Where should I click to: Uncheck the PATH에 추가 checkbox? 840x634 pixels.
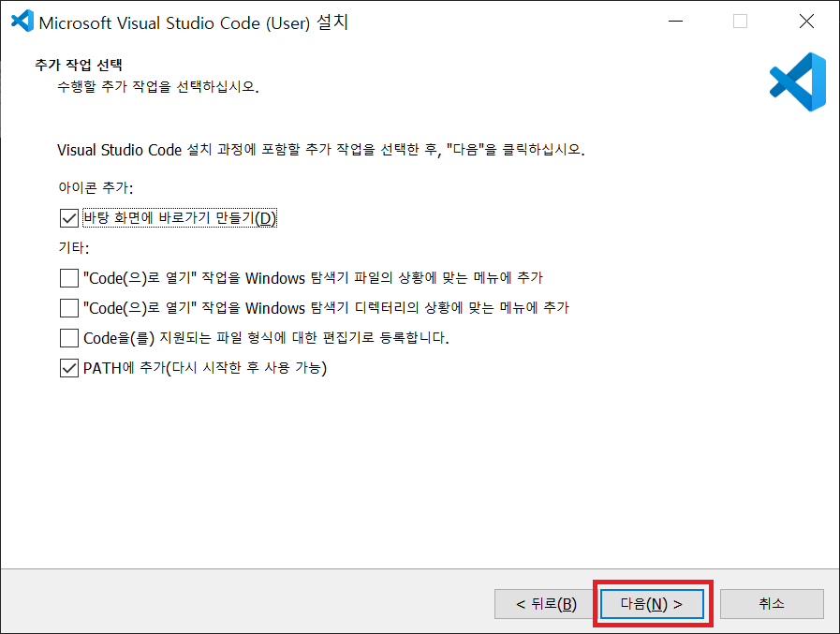click(69, 368)
